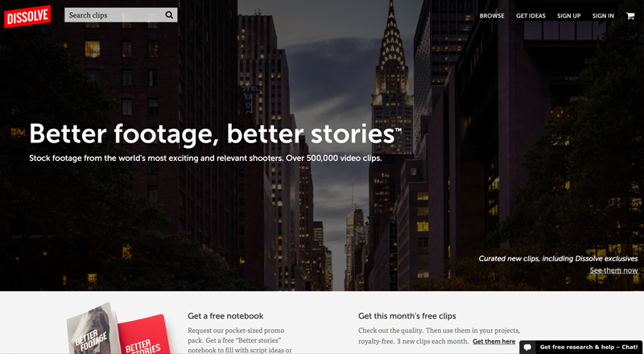This screenshot has width=644, height=354.
Task: Open the shopping cart icon
Action: 630,16
